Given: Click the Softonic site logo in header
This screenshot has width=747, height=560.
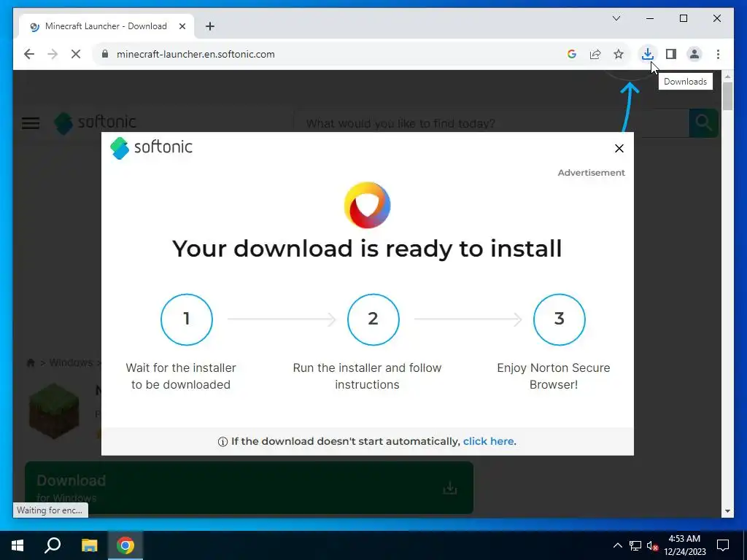Looking at the screenshot, I should click(x=96, y=122).
